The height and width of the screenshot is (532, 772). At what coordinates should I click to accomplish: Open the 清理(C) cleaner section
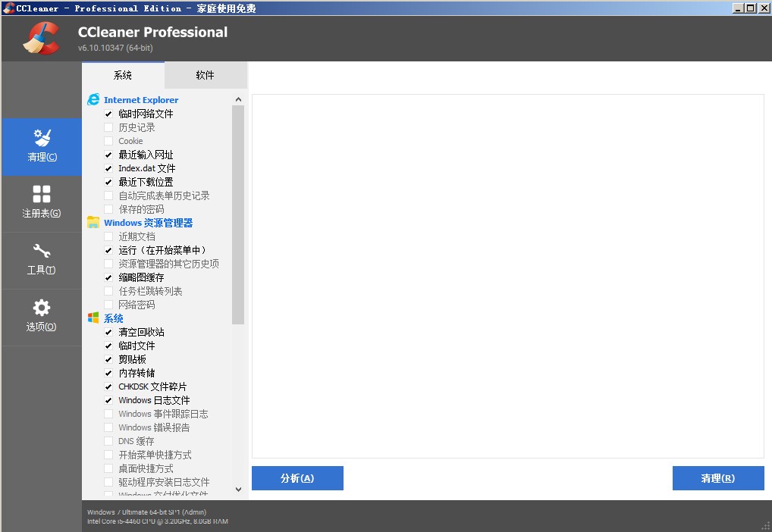pos(42,147)
